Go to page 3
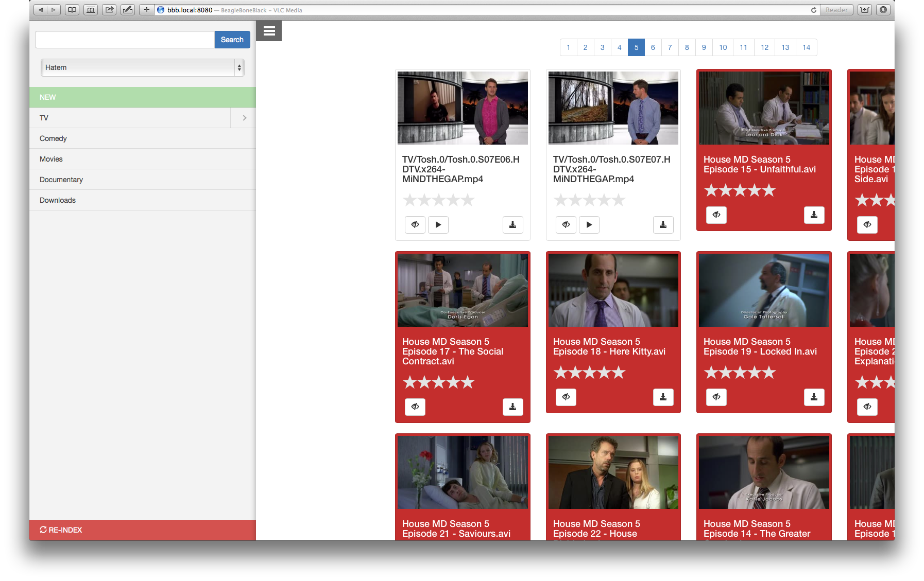Viewport: 924px width, 581px height. point(603,47)
